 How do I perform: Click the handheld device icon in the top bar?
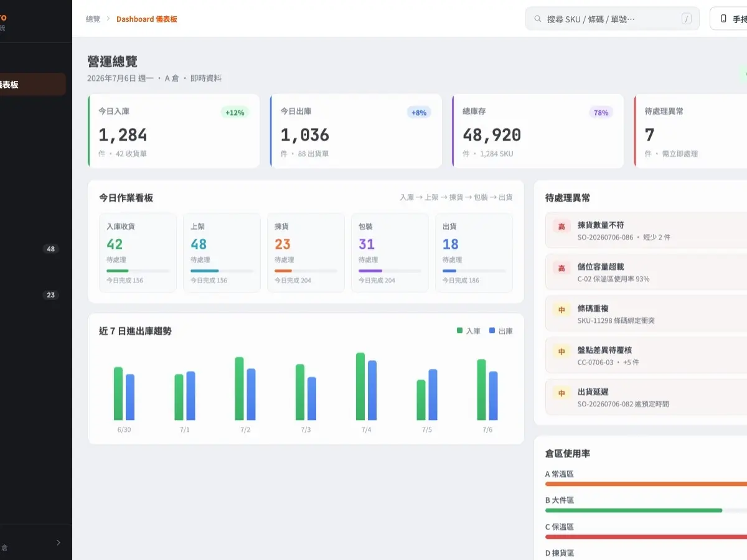click(723, 19)
